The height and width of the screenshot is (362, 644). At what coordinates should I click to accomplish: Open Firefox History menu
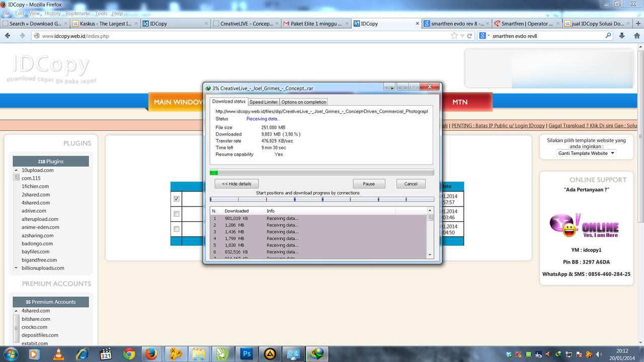(52, 14)
